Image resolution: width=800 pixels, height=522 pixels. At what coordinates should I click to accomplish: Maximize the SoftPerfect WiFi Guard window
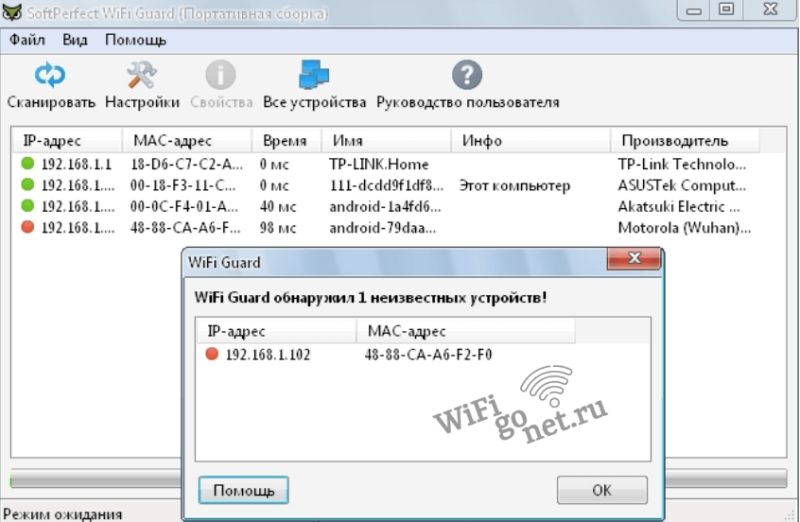(726, 9)
